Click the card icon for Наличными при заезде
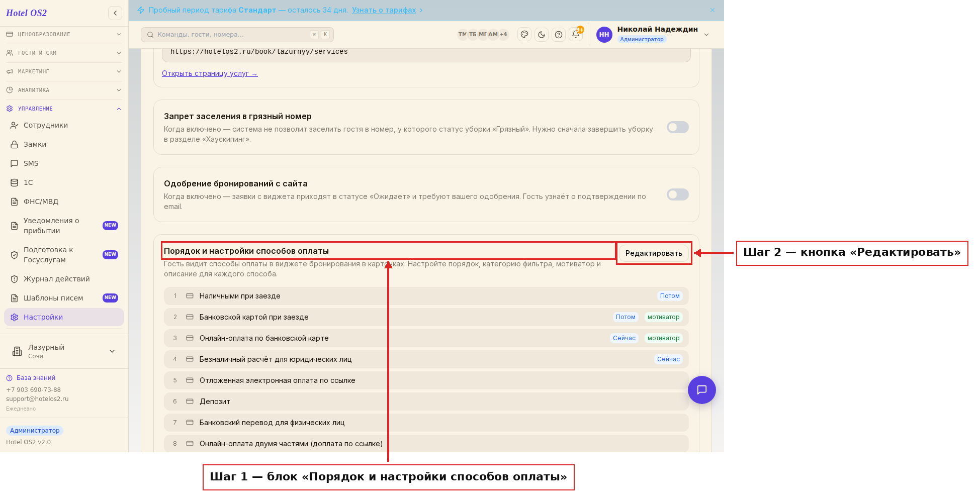This screenshot has height=502, width=980. (190, 296)
